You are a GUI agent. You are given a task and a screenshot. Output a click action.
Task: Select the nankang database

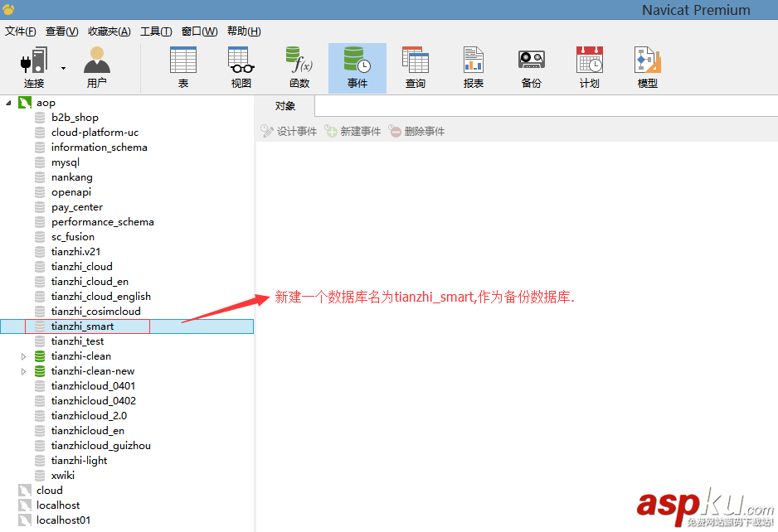71,177
